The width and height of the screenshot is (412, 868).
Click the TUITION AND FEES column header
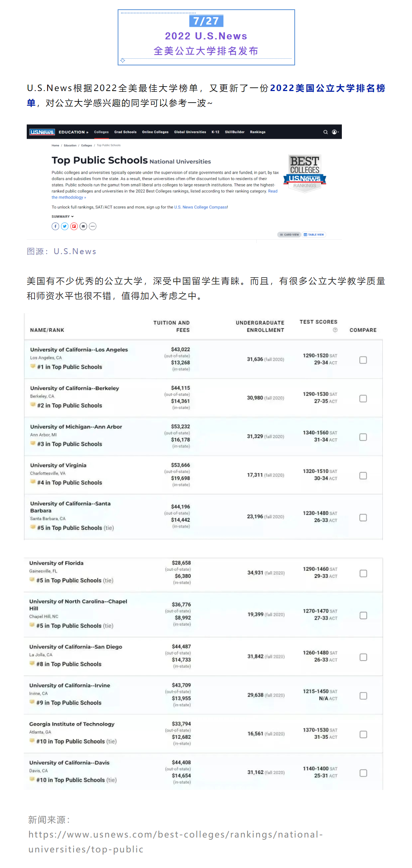coord(171,326)
